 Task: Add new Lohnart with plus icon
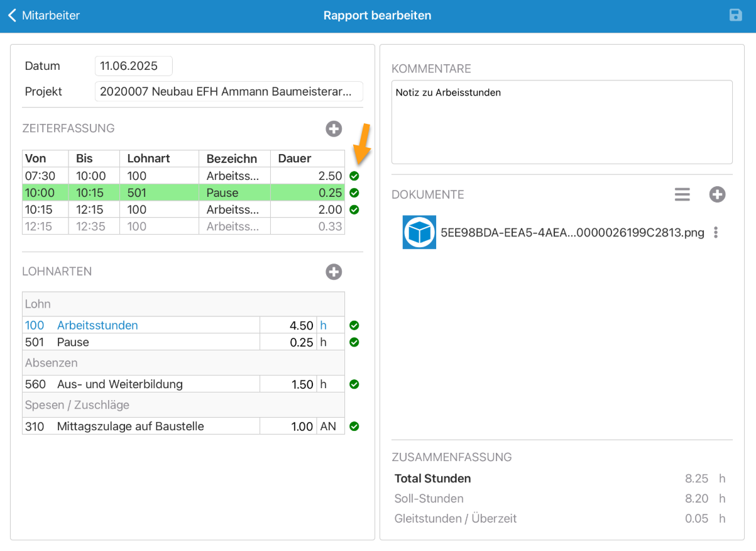(334, 272)
